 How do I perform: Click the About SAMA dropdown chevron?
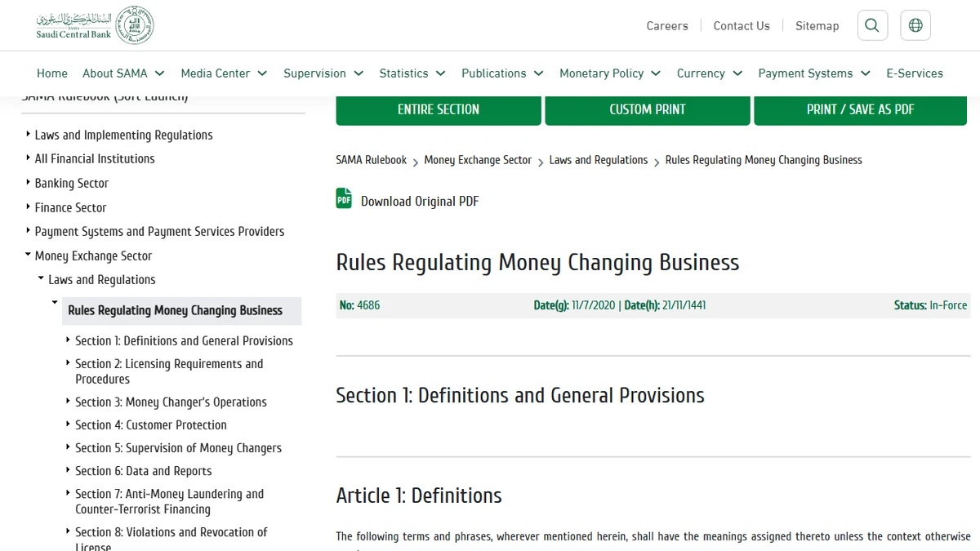point(159,73)
